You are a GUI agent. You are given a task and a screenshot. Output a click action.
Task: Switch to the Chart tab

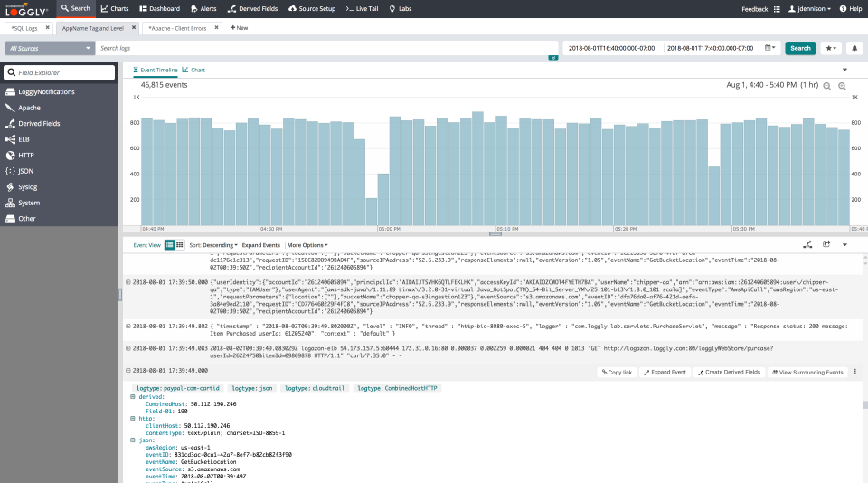193,71
